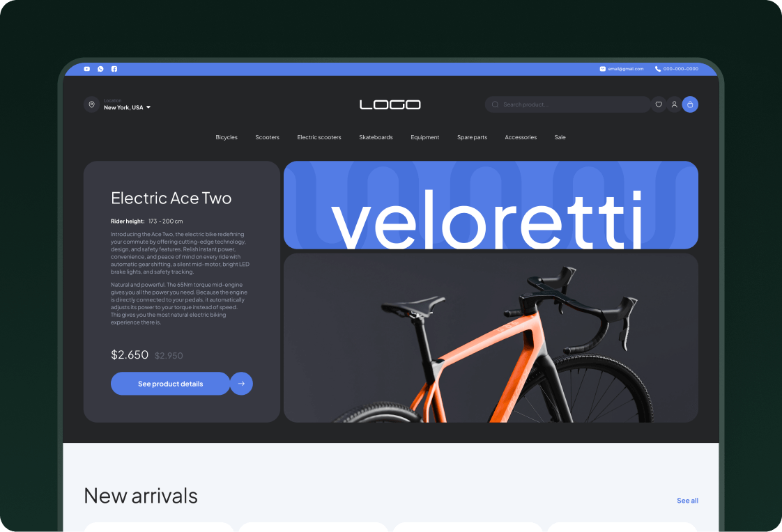782x532 pixels.
Task: Open the WhatsApp social icon
Action: tap(101, 69)
